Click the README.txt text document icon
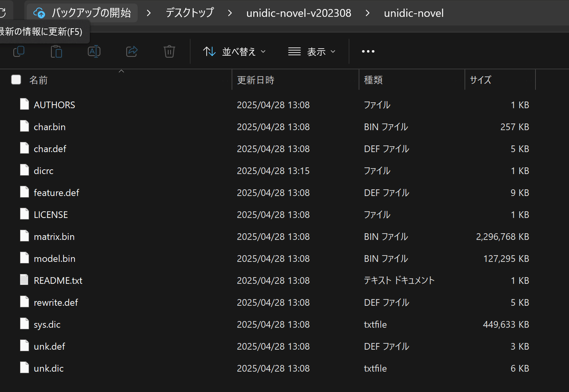The width and height of the screenshot is (569, 392). click(x=24, y=280)
